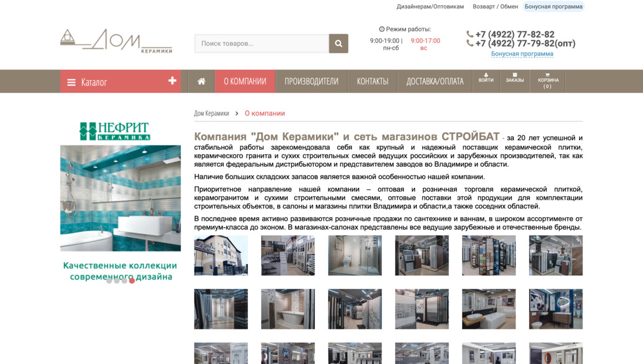This screenshot has height=364, width=643.
Task: Click the search magnifier button
Action: pos(338,43)
